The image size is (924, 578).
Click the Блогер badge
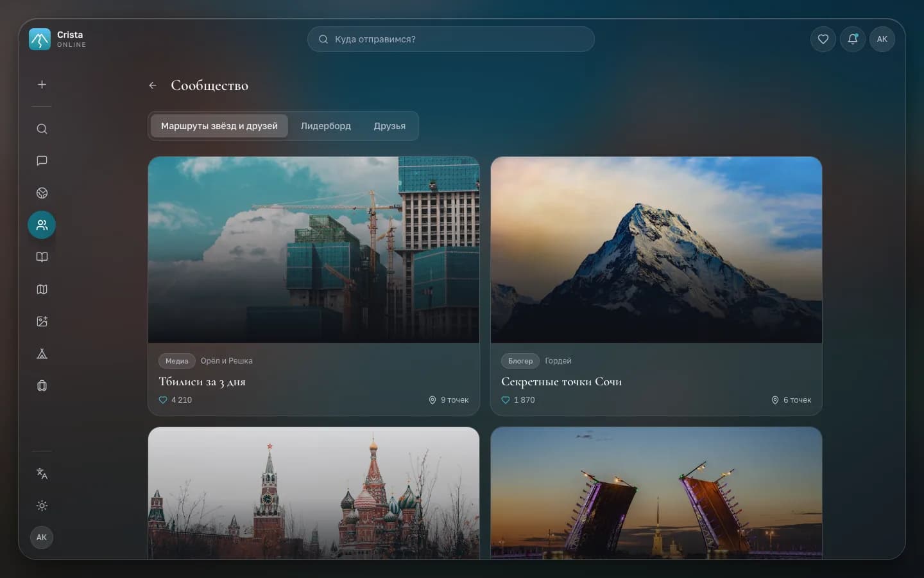pos(520,361)
